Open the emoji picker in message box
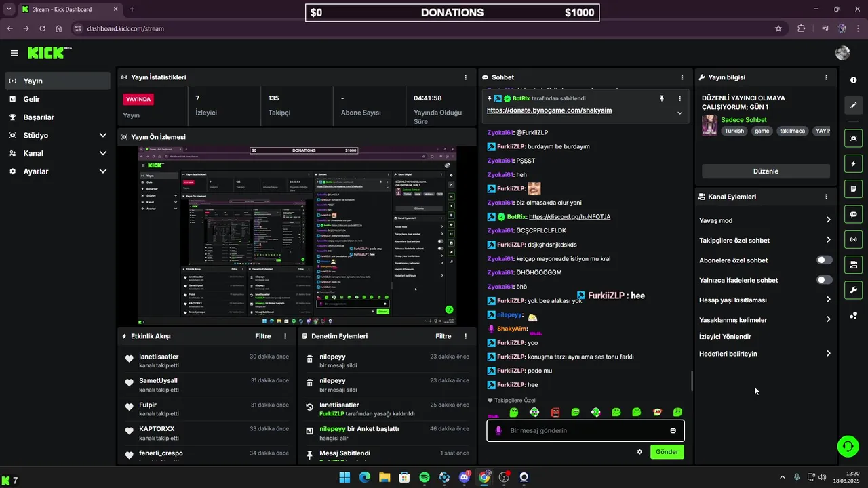868x488 pixels. (x=673, y=430)
